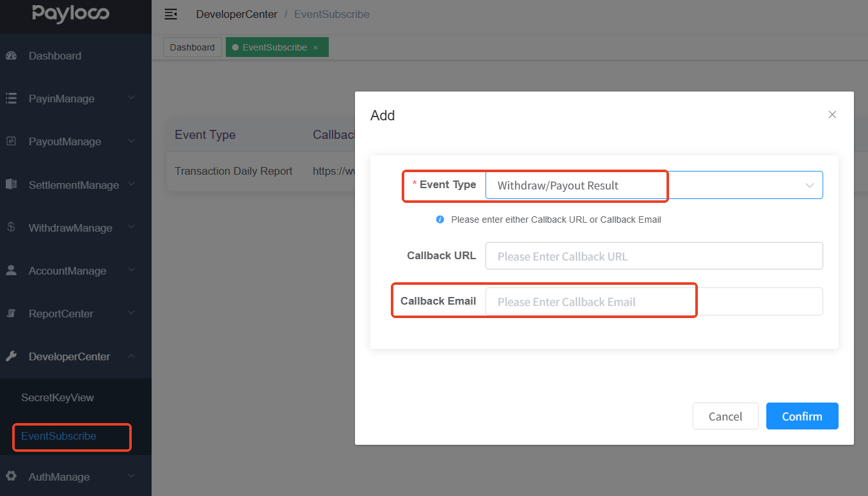Image resolution: width=868 pixels, height=496 pixels.
Task: Select the SettlementManage icon
Action: coord(12,184)
